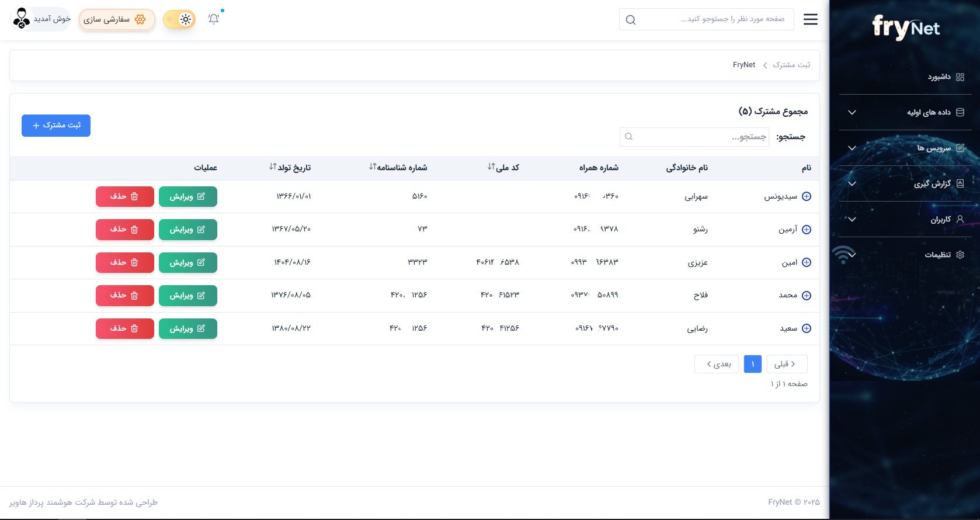Viewport: 980px width, 520px height.
Task: Expand row details for آرمین
Action: [x=807, y=230]
